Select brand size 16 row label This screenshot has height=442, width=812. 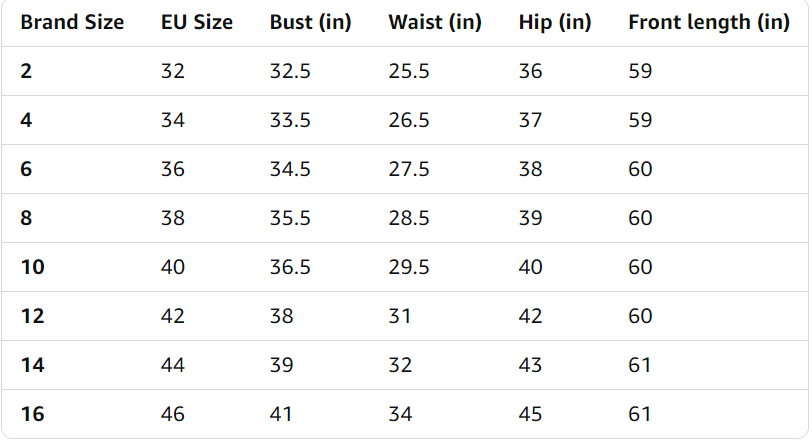[32, 414]
